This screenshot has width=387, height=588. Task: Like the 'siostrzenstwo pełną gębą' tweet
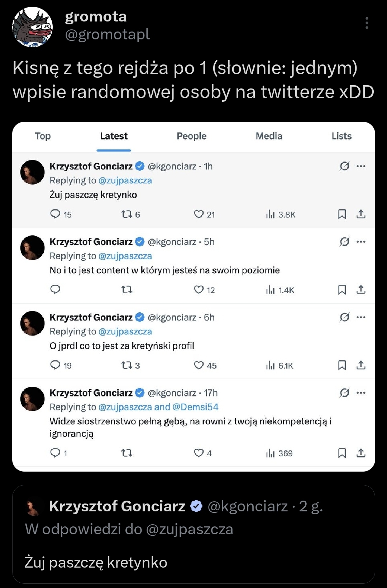199,453
